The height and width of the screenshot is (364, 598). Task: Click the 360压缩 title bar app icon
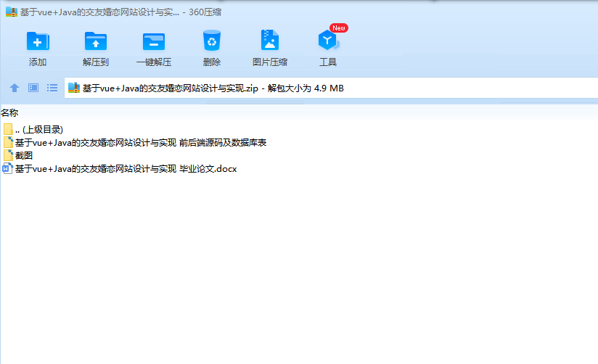tap(12, 12)
